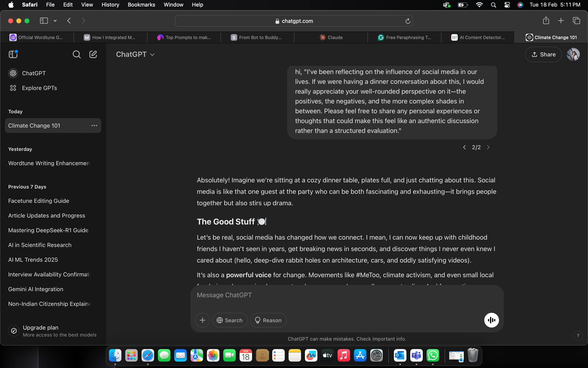The image size is (588, 368).
Task: Open the Facetune Editing Guide chat
Action: [x=53, y=201]
